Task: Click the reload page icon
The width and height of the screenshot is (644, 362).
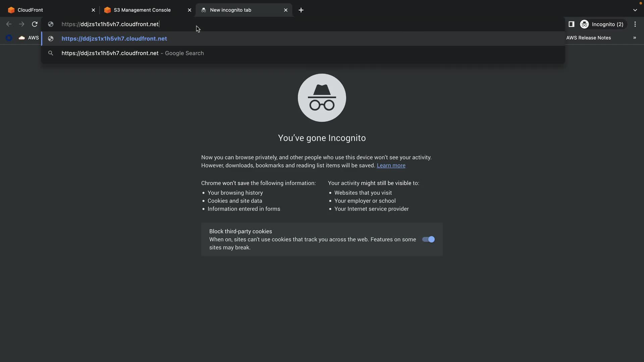Action: click(35, 24)
